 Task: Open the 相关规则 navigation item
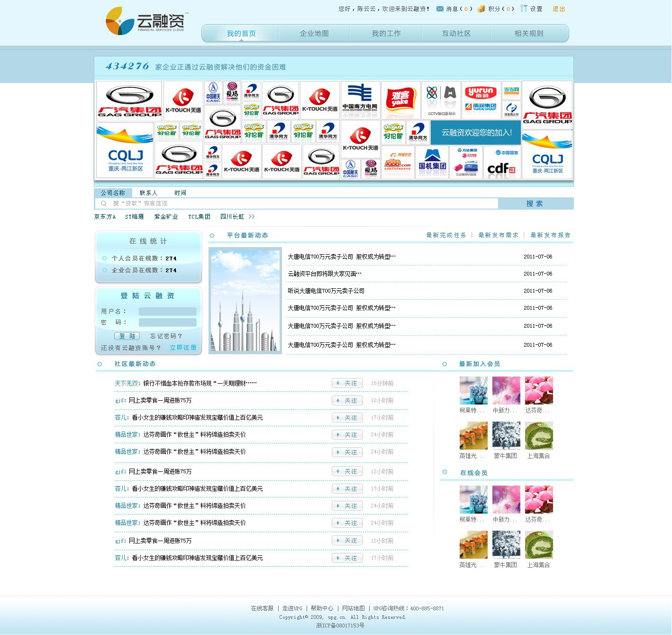coord(529,34)
